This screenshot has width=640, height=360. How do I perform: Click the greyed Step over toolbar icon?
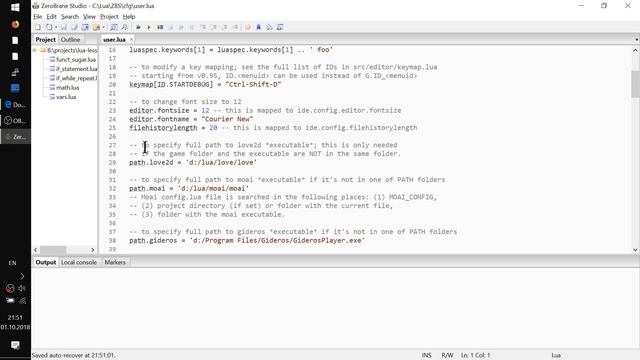213,27
